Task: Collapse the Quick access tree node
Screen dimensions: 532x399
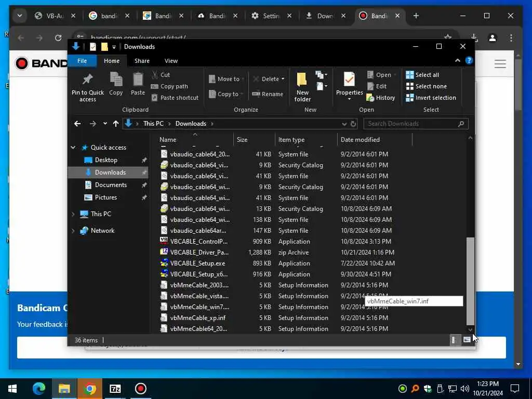Action: click(x=73, y=147)
